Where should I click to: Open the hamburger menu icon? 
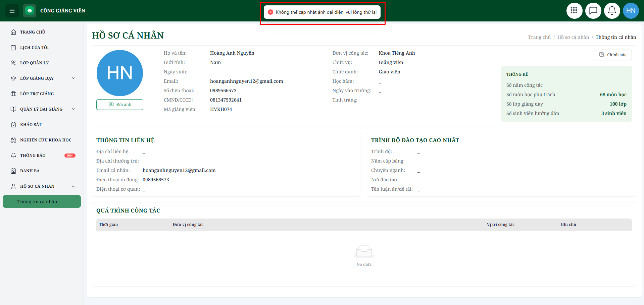12,11
